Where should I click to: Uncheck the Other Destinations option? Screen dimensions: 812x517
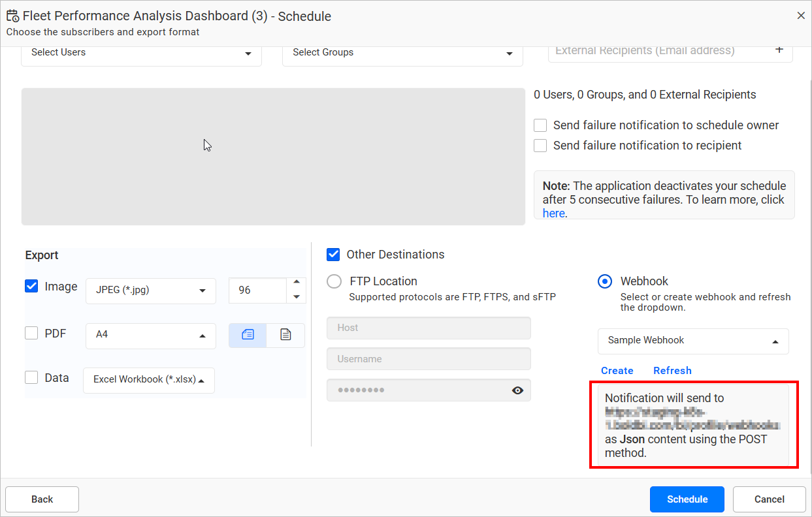click(333, 255)
